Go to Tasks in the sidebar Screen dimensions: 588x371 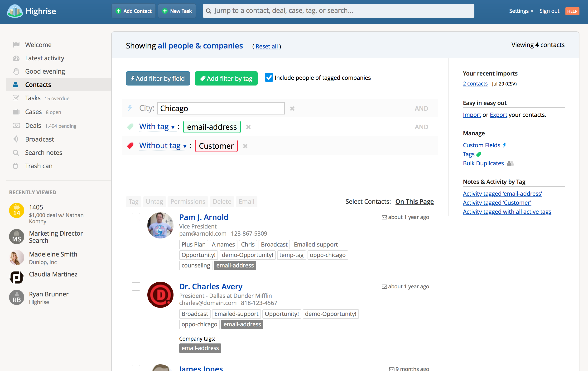(x=33, y=98)
